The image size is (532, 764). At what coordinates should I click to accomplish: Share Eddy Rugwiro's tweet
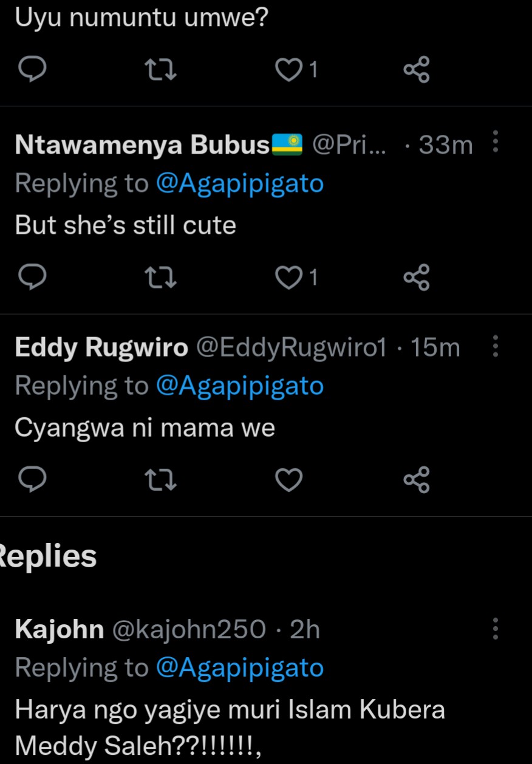(x=417, y=480)
